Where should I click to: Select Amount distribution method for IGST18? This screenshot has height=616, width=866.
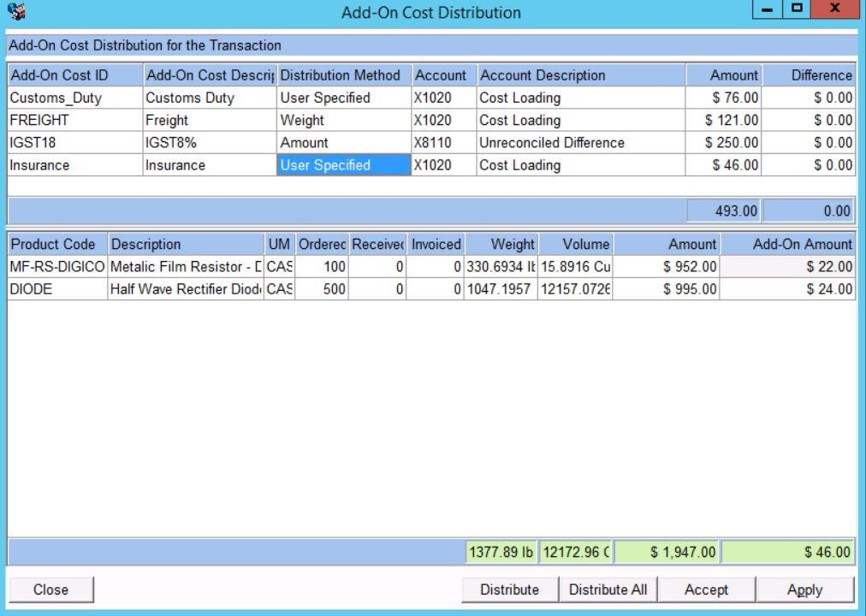(x=344, y=143)
